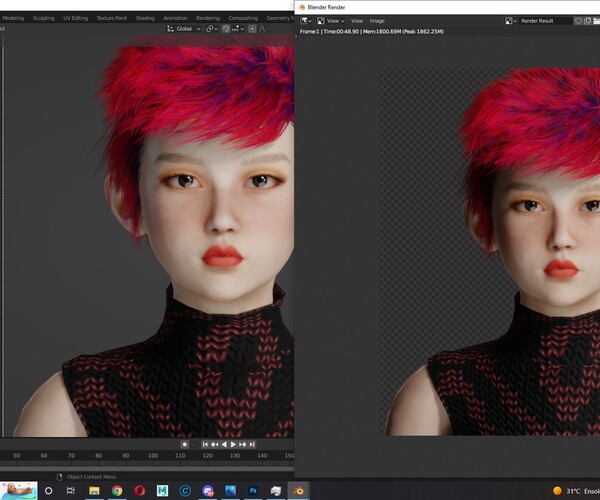Viewport: 600px width, 500px height.
Task: Open the Image menu in Blender Render window
Action: pos(377,21)
